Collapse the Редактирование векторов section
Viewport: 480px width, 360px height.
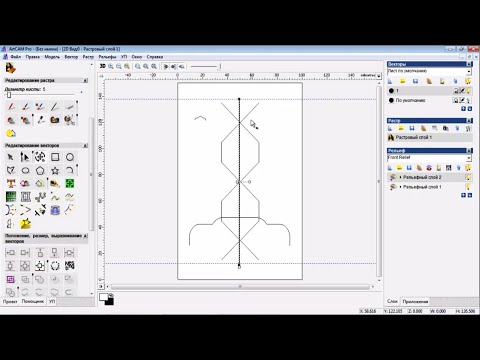point(85,146)
